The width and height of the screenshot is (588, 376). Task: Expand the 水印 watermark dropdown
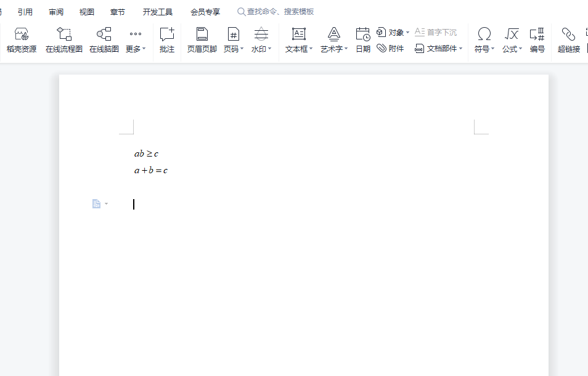(x=261, y=49)
